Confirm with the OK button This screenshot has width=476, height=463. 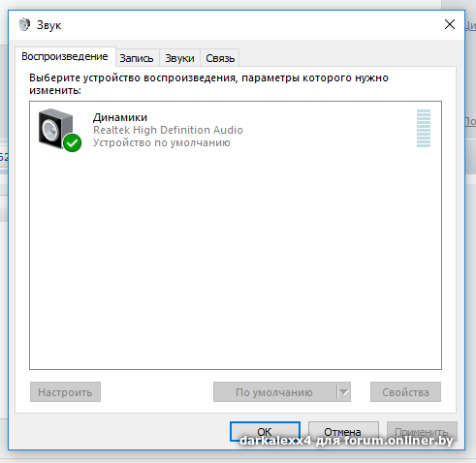click(265, 432)
